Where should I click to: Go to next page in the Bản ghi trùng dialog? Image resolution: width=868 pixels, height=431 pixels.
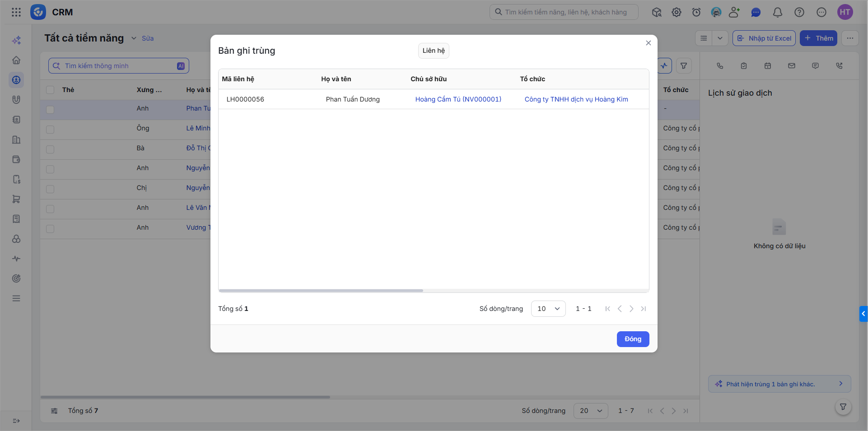tap(631, 309)
